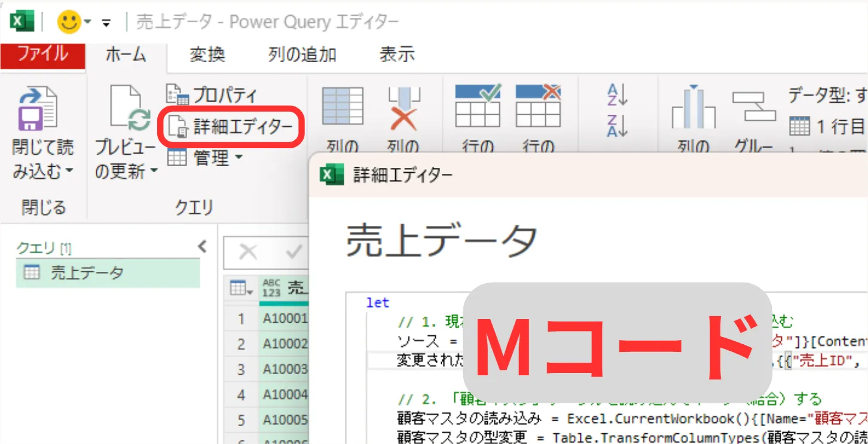Click the group by icon

[754, 106]
